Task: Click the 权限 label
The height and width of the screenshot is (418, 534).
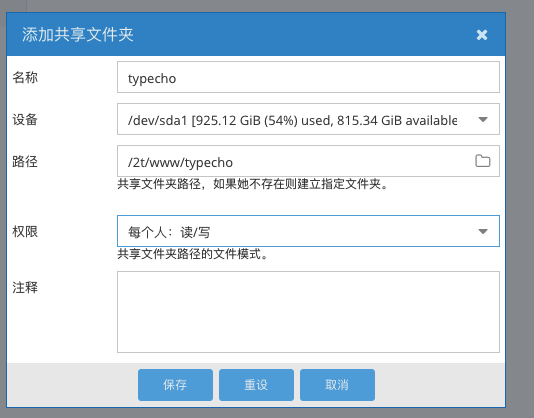Action: [x=25, y=232]
